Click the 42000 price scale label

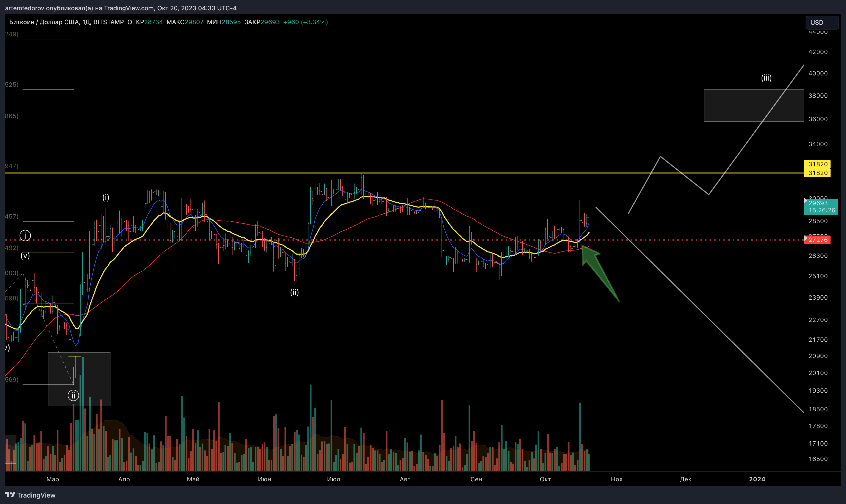point(818,52)
